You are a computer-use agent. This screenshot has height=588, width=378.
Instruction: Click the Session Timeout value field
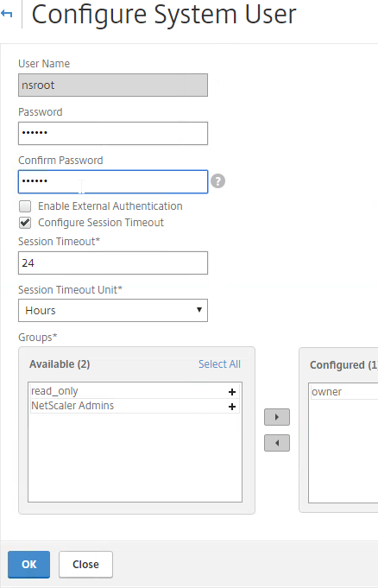pyautogui.click(x=113, y=262)
